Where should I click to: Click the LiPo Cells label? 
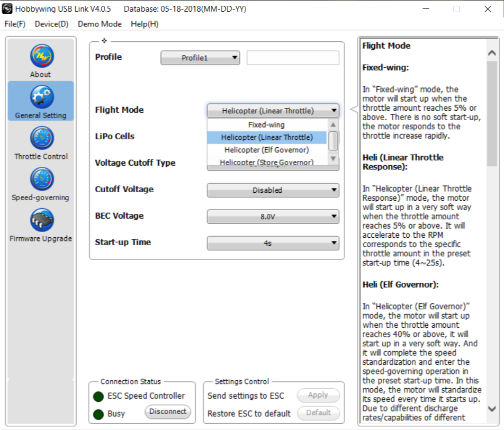115,137
